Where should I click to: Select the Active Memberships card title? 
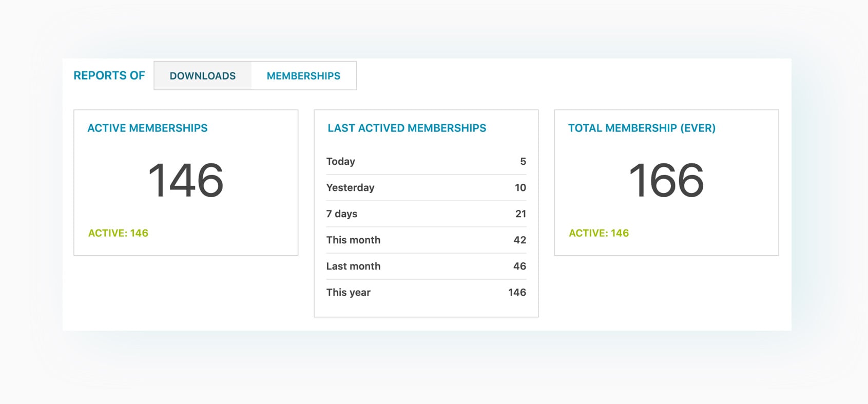pos(147,128)
